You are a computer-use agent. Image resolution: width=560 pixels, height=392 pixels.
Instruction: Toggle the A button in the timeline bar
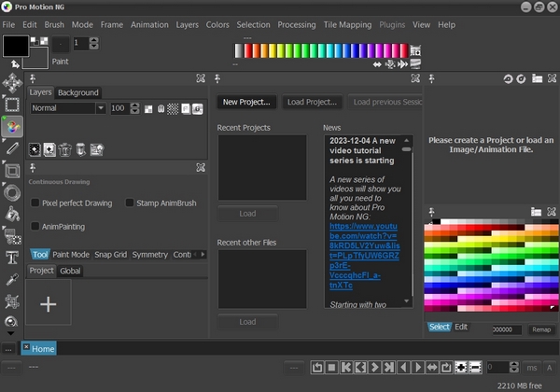[550, 368]
